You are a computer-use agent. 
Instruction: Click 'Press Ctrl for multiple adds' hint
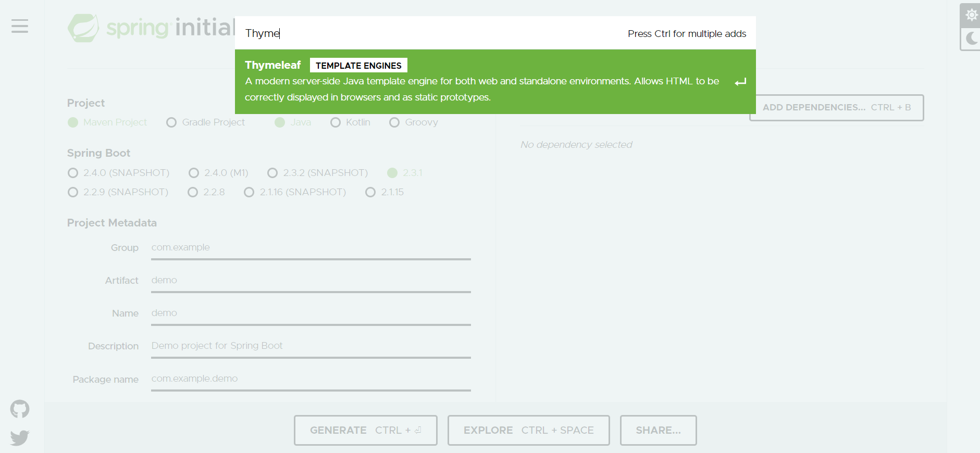click(687, 34)
